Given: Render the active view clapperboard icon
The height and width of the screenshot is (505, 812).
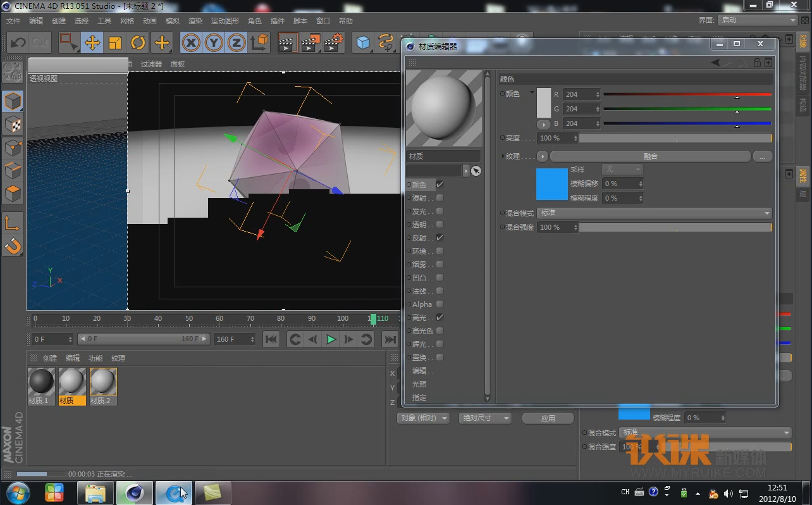Looking at the screenshot, I should (x=288, y=43).
